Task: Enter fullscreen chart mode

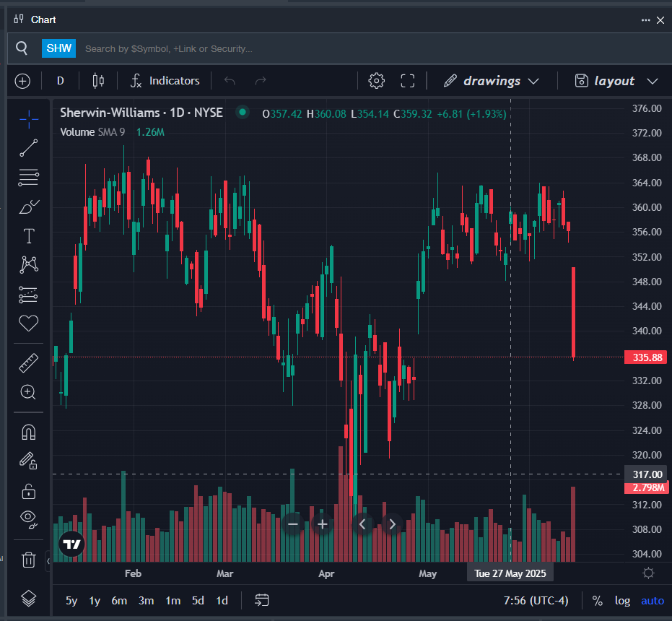Action: click(407, 81)
